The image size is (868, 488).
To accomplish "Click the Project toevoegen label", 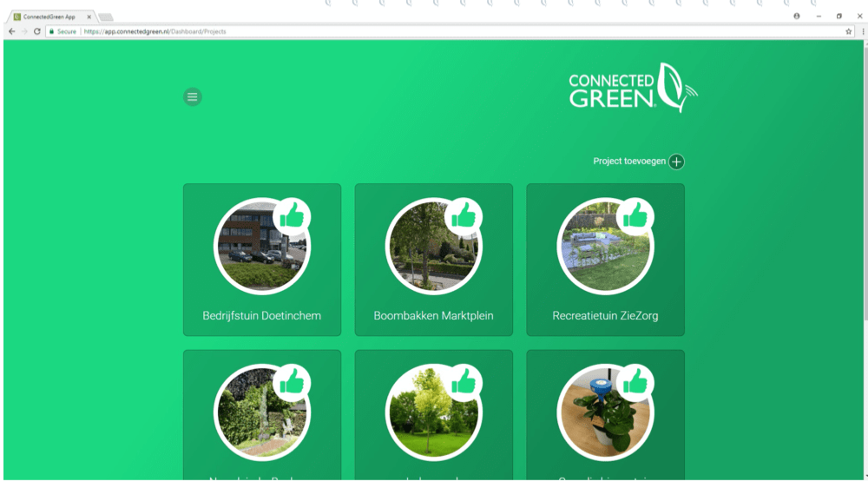I will (629, 162).
